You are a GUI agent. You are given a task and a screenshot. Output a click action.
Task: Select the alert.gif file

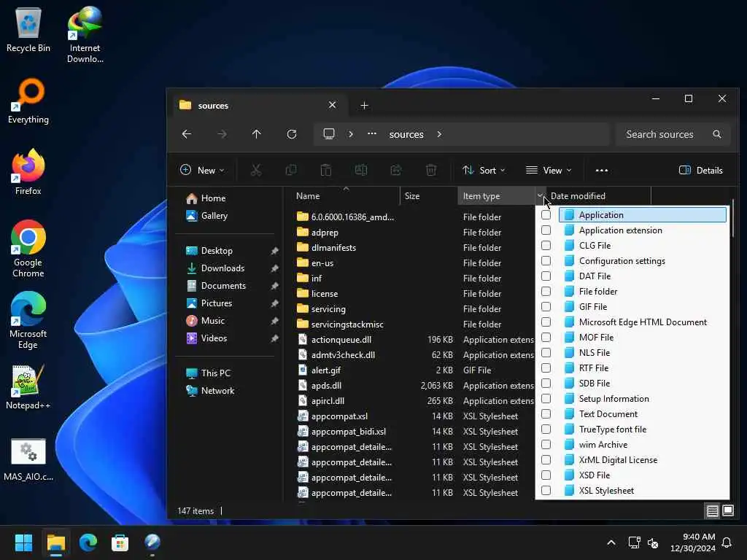coord(326,370)
